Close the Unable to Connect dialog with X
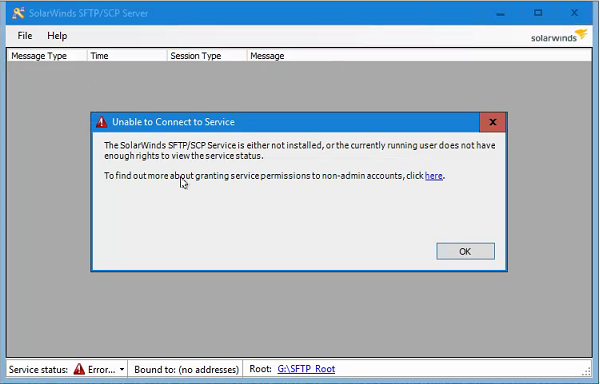The height and width of the screenshot is (384, 600). tap(492, 122)
